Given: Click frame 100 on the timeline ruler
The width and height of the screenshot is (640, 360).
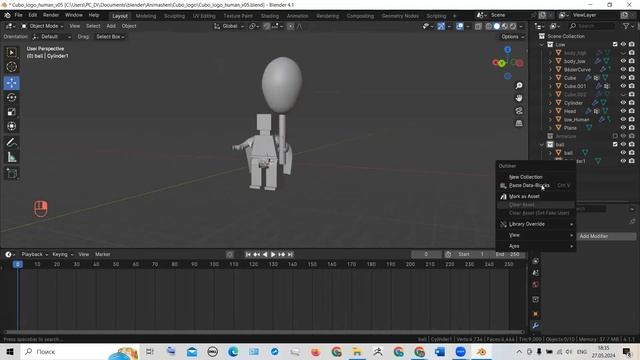Looking at the screenshot, I should [x=214, y=264].
